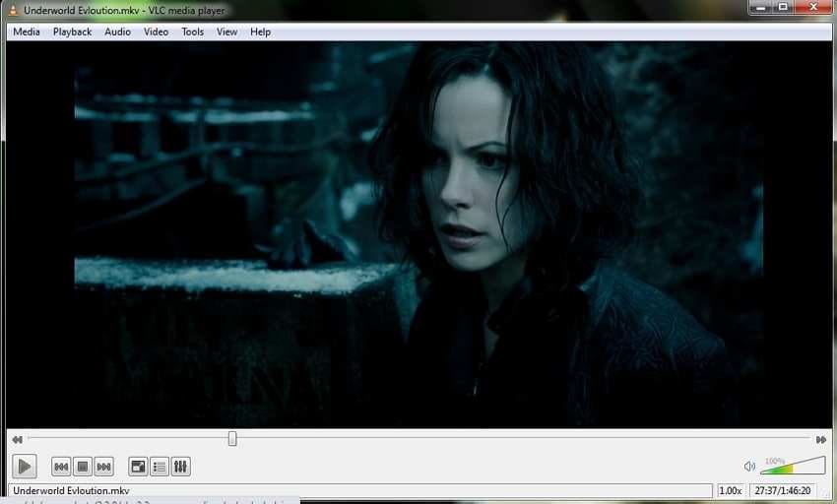
Task: Mute audio via the speaker icon
Action: coord(749,467)
